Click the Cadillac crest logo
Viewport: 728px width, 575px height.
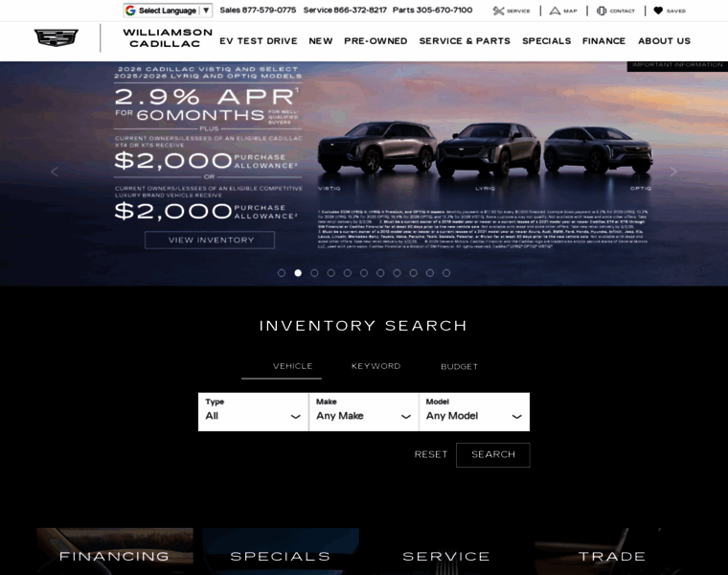pyautogui.click(x=57, y=37)
